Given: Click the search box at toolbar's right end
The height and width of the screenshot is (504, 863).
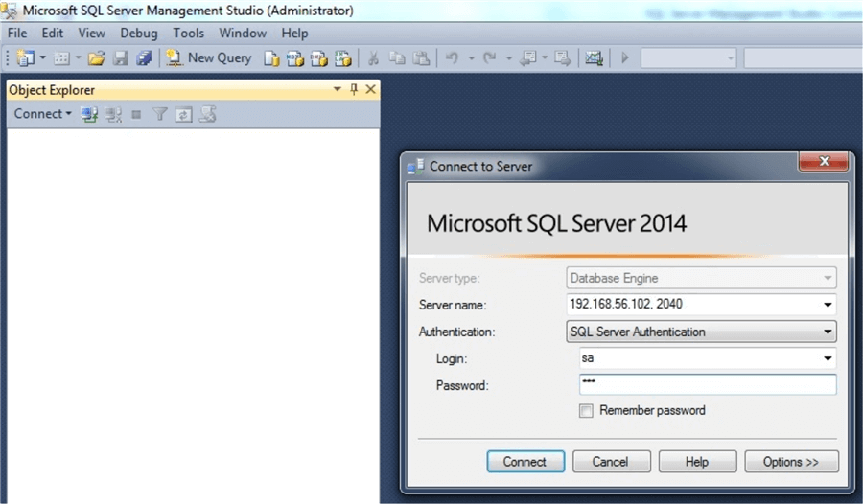Looking at the screenshot, I should tap(804, 57).
